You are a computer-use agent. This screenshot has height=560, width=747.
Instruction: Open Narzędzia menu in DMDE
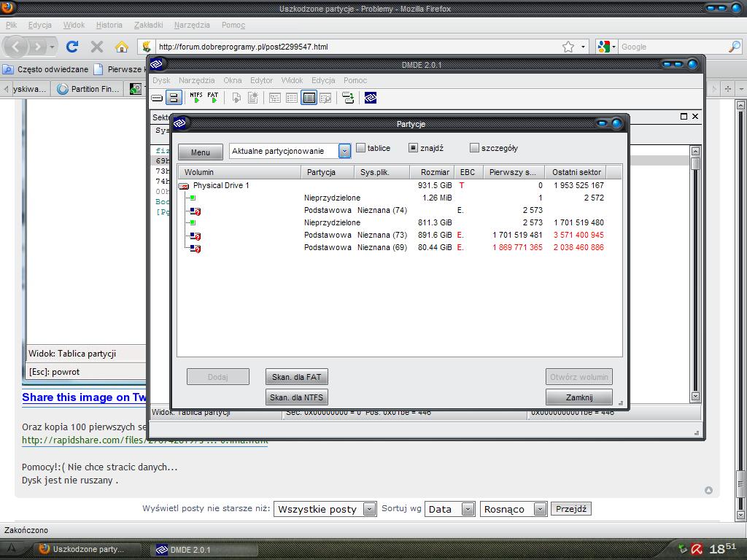tap(197, 80)
